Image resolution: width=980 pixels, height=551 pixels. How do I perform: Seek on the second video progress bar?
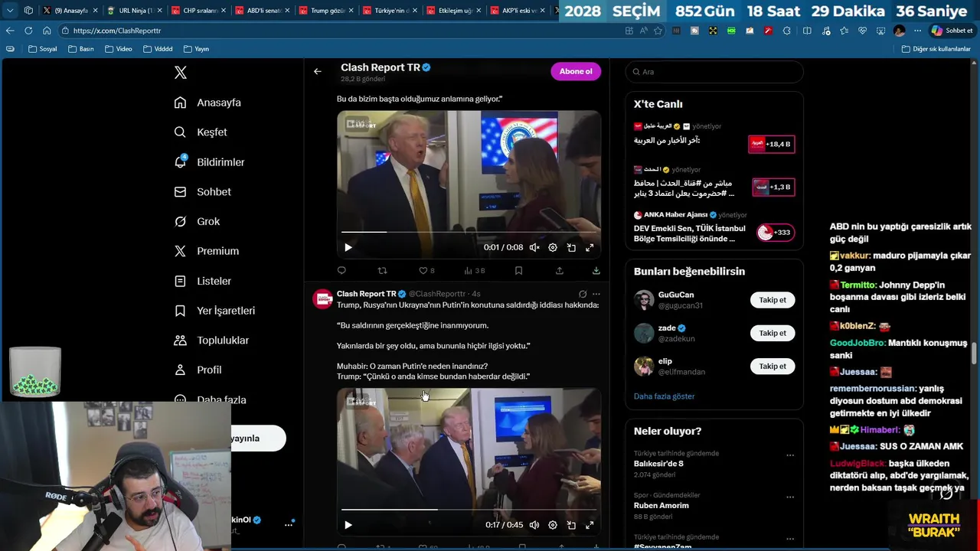coord(469,509)
